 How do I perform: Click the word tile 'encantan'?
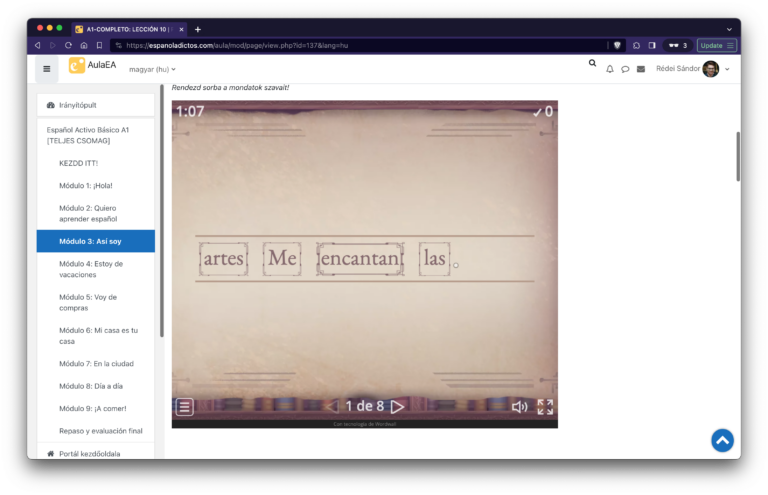360,259
